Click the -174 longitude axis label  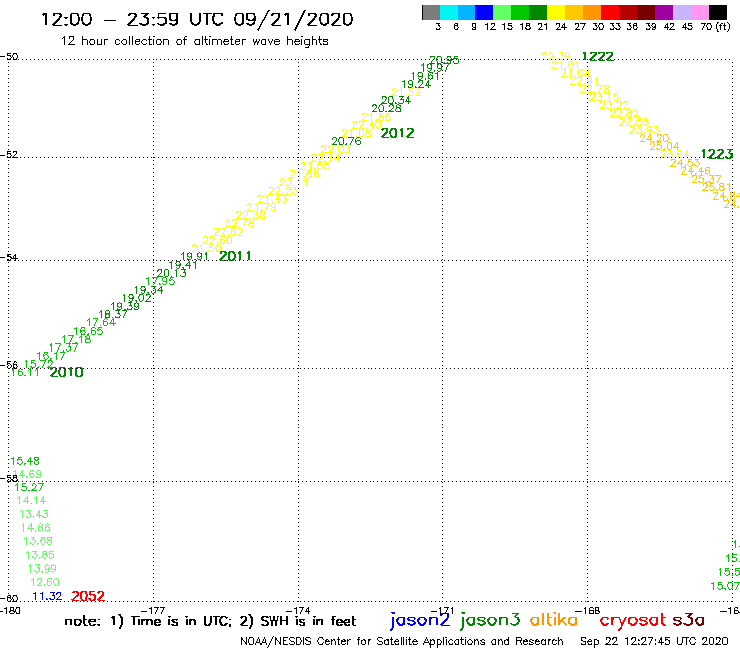coord(298,611)
